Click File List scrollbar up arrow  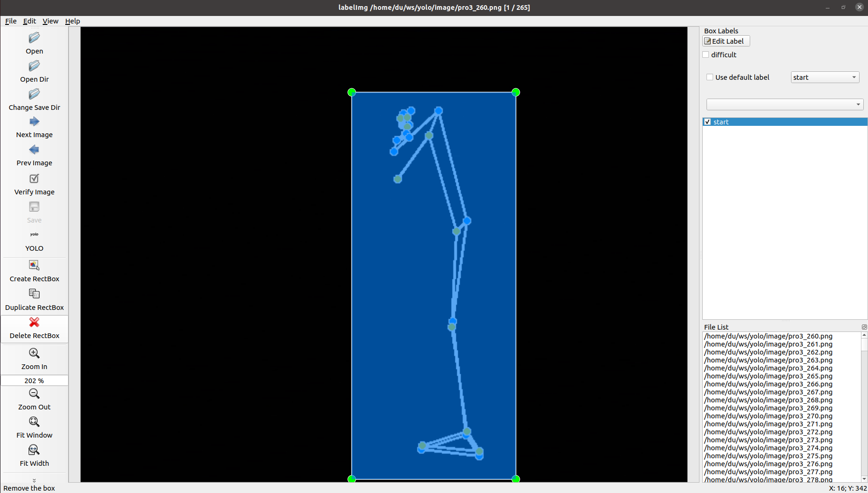pyautogui.click(x=864, y=335)
